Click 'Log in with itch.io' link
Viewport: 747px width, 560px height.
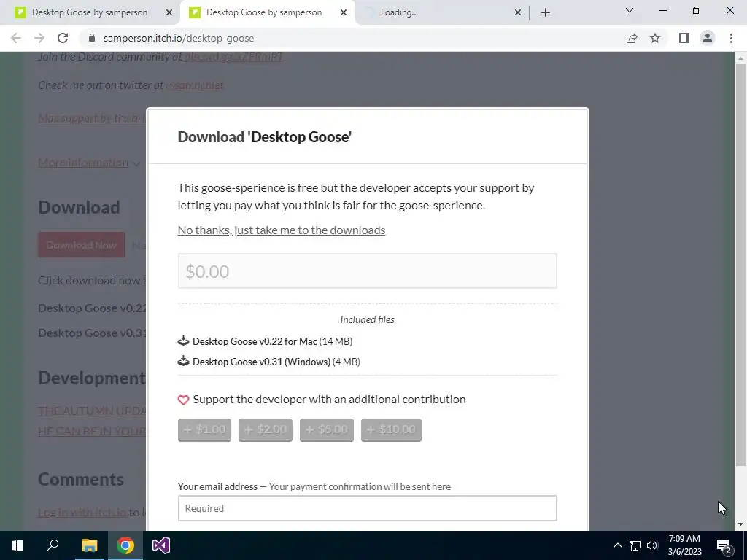click(82, 513)
